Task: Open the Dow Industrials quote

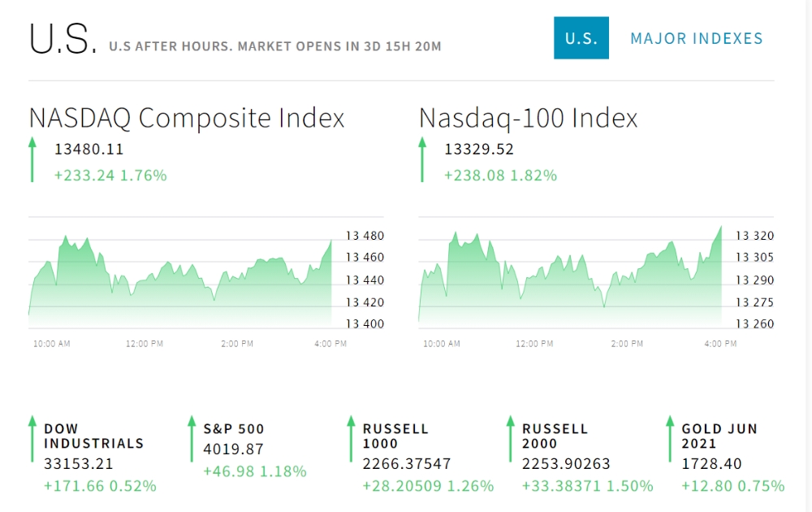Action: click(x=93, y=436)
